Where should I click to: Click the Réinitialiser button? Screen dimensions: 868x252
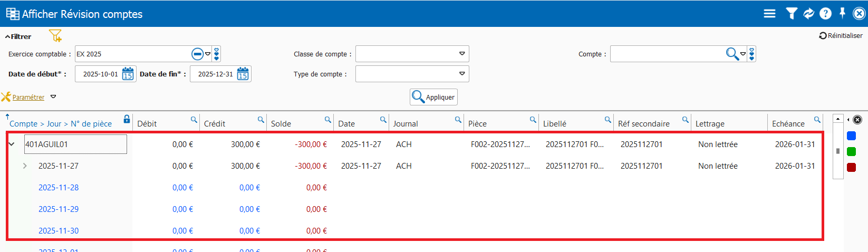coord(841,36)
